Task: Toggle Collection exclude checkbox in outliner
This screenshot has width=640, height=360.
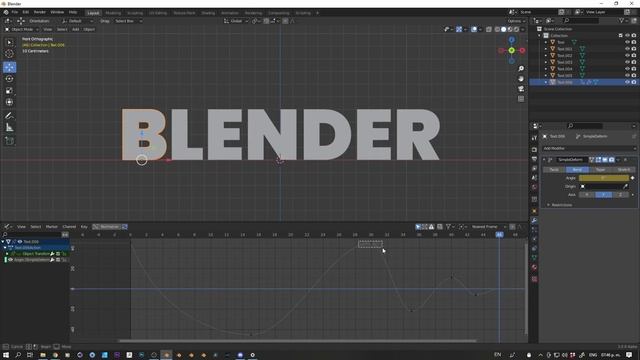Action: click(620, 36)
